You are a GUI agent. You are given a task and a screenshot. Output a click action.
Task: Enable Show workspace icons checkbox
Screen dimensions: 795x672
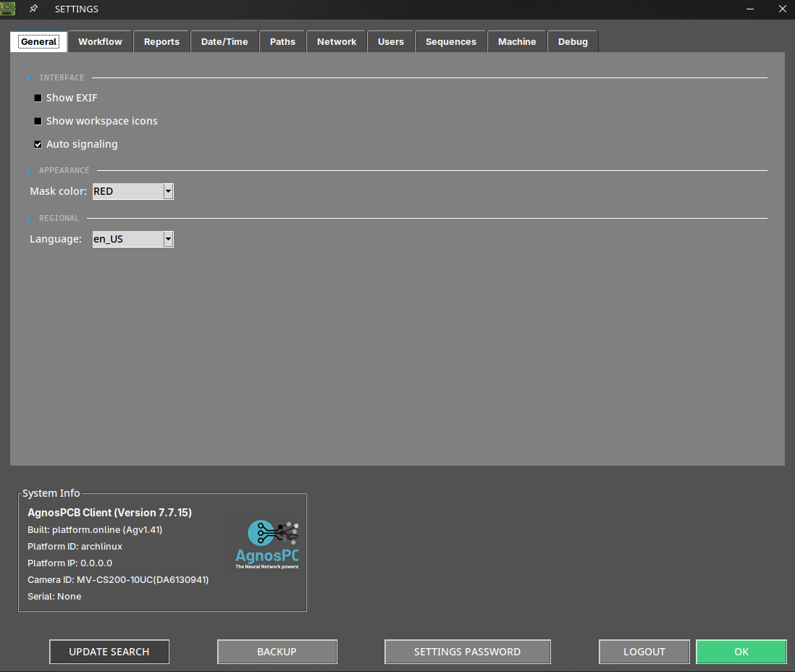point(38,121)
